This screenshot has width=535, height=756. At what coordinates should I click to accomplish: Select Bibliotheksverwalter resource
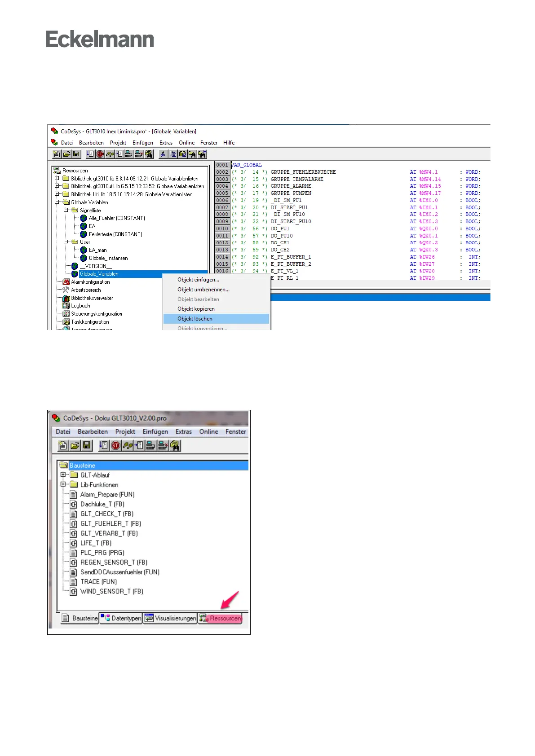92,298
